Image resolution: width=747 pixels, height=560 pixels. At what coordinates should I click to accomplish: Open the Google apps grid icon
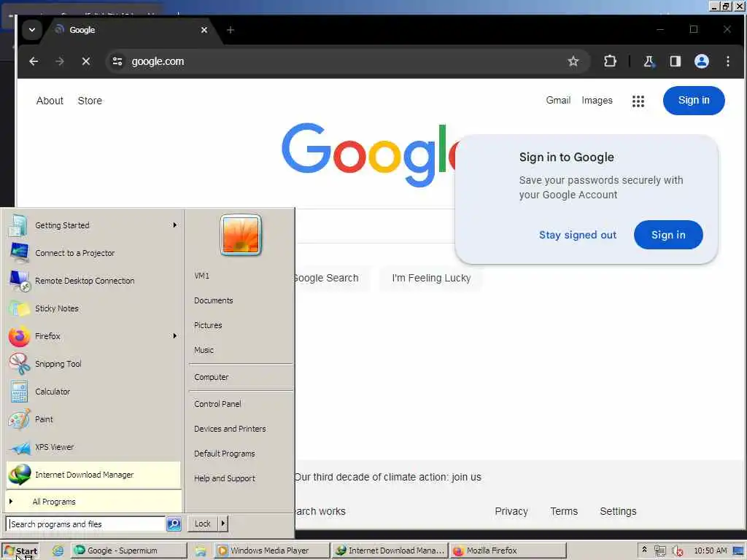(638, 101)
